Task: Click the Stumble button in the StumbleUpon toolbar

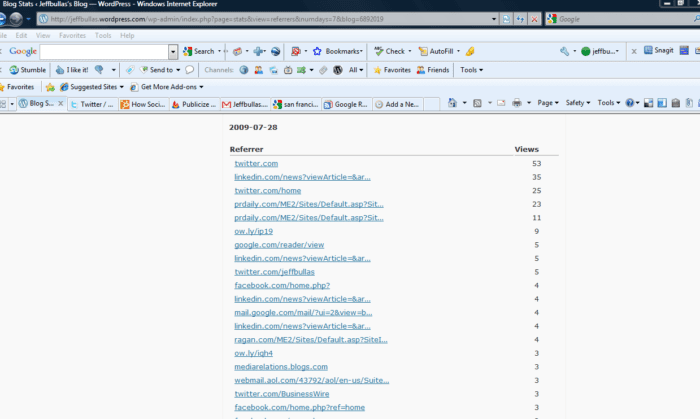Action: [28, 70]
